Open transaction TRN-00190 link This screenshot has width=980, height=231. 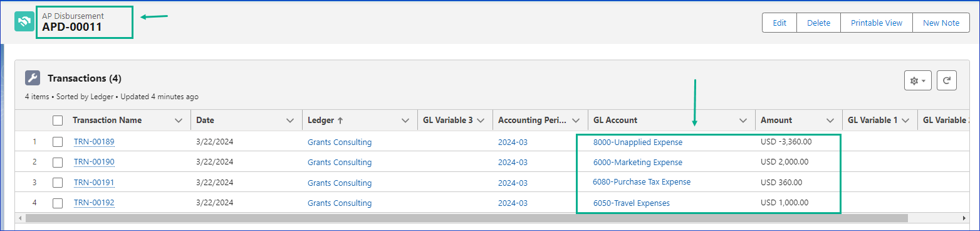click(94, 162)
